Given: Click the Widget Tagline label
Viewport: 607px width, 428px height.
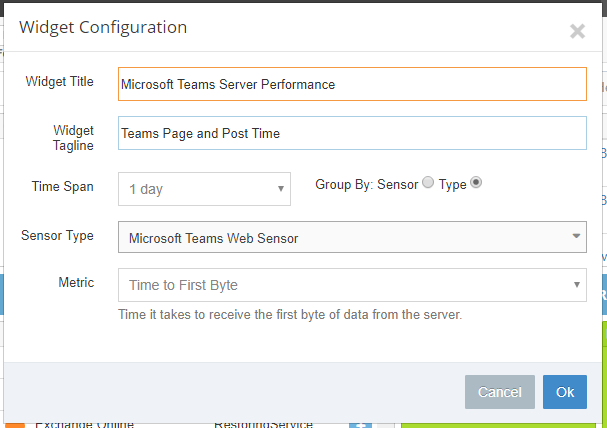Looking at the screenshot, I should pos(73,138).
